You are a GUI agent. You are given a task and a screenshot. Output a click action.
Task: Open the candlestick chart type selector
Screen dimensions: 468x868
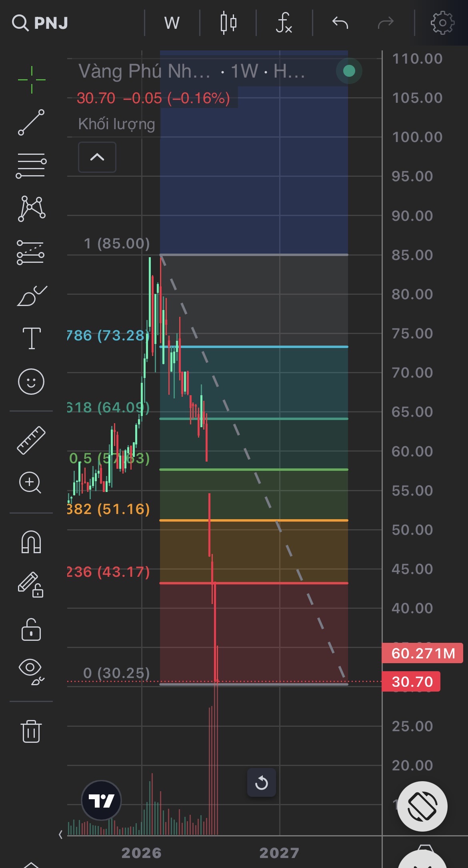[228, 23]
